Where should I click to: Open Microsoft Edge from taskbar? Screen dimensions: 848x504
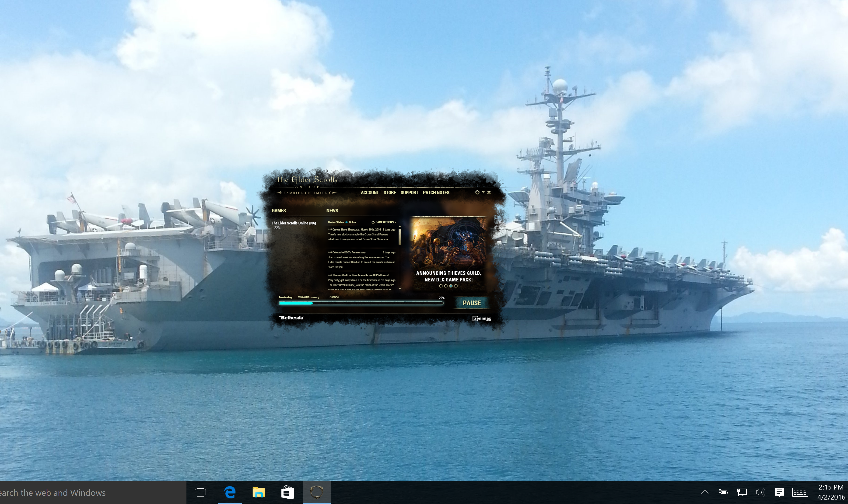click(230, 492)
